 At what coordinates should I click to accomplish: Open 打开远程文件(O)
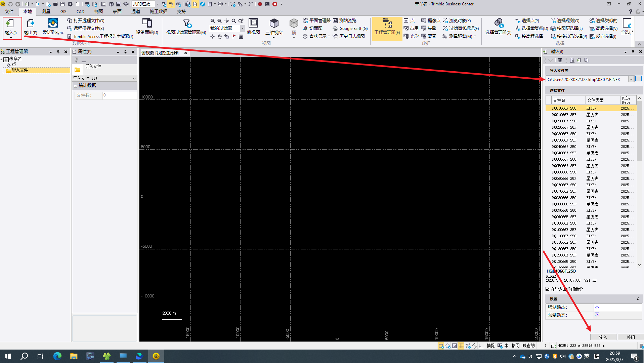(86, 21)
